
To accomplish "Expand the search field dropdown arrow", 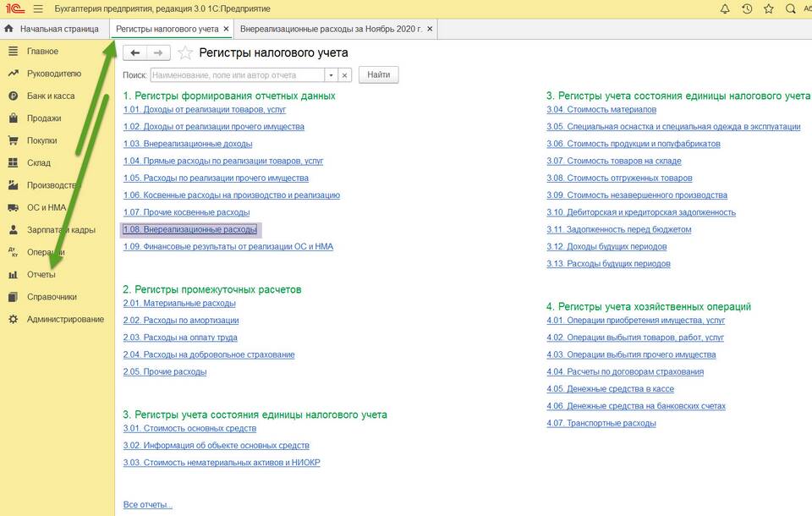I will pyautogui.click(x=331, y=75).
